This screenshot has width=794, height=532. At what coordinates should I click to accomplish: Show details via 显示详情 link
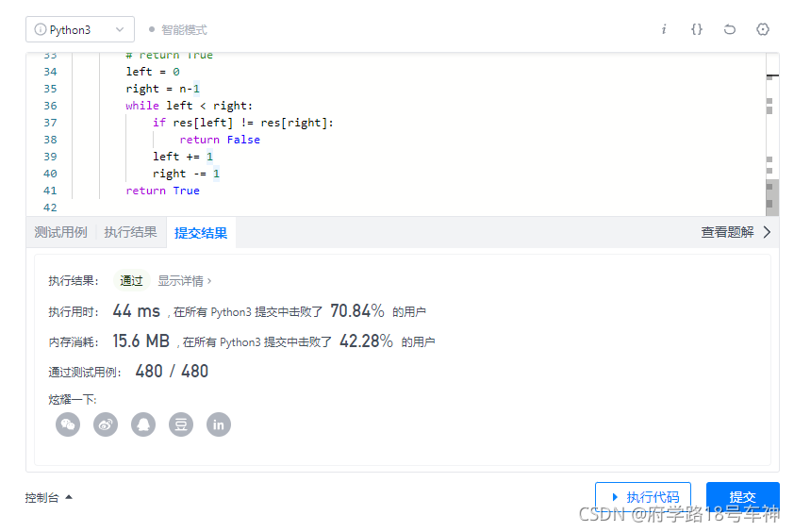tap(184, 281)
